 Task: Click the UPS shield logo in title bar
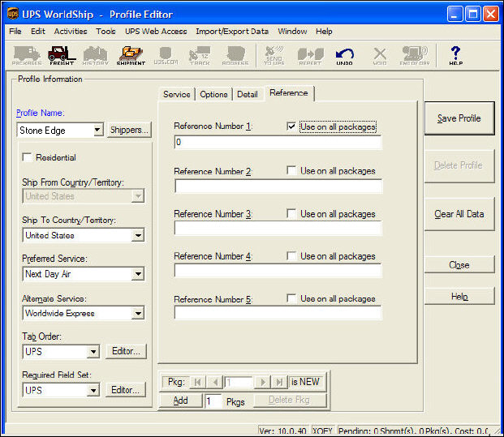(x=12, y=14)
